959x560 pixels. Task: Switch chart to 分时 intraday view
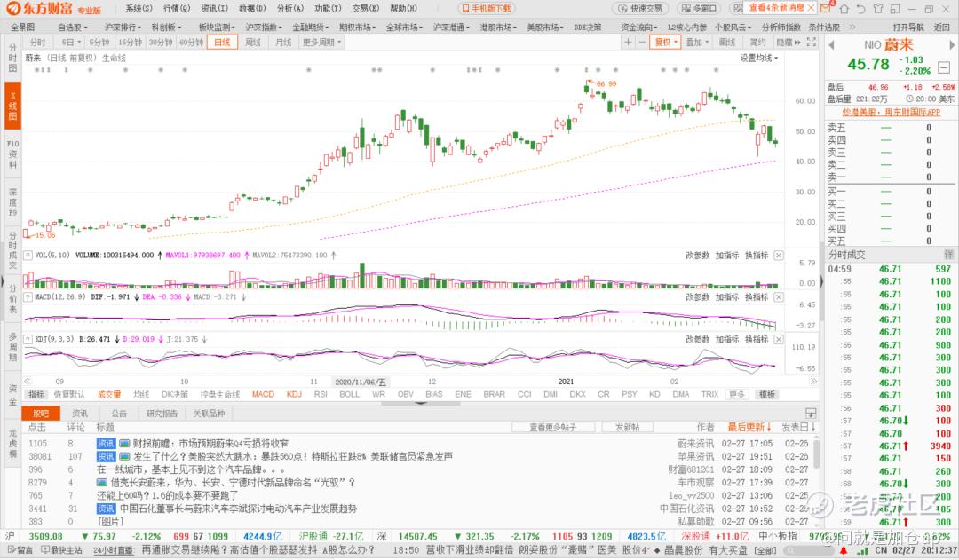[38, 43]
